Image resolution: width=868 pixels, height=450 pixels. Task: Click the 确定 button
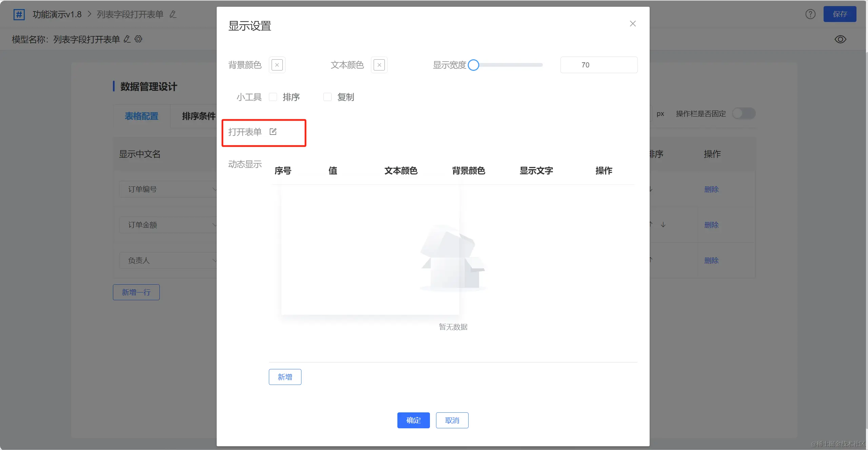[x=413, y=420]
